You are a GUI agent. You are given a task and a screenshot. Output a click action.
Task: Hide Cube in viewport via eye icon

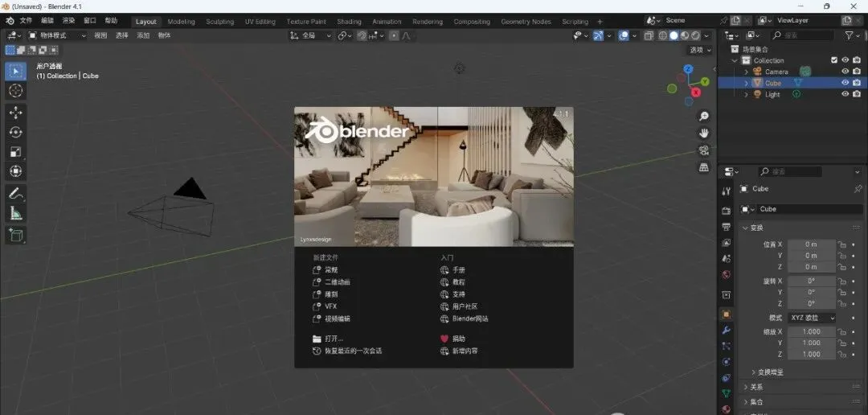point(845,83)
